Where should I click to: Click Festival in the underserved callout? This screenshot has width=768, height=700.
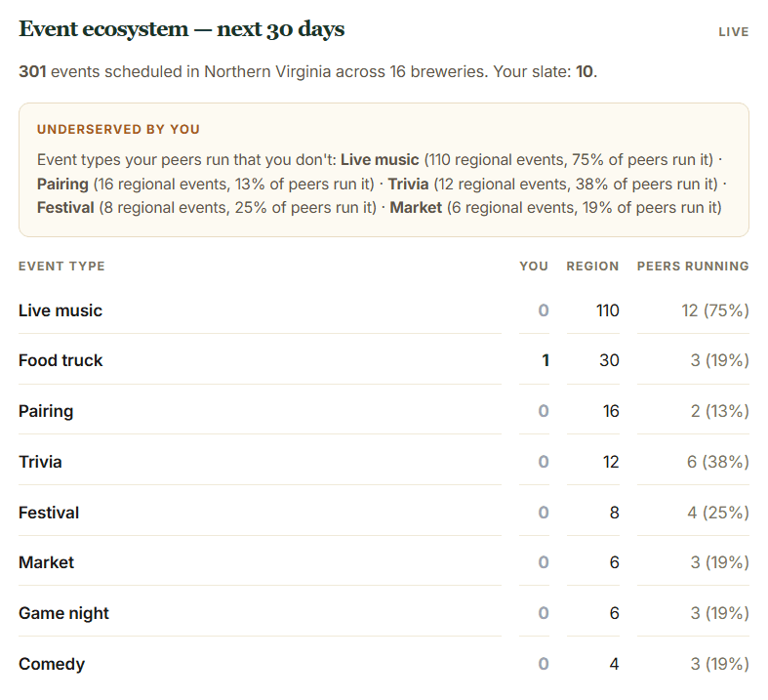tap(65, 208)
